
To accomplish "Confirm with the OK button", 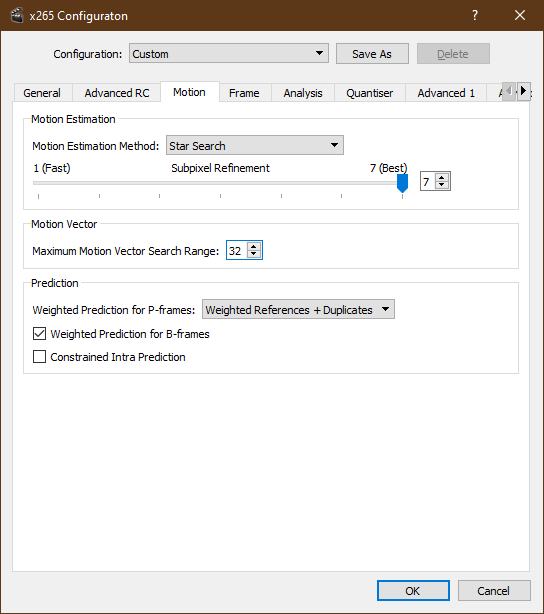I will coord(413,591).
